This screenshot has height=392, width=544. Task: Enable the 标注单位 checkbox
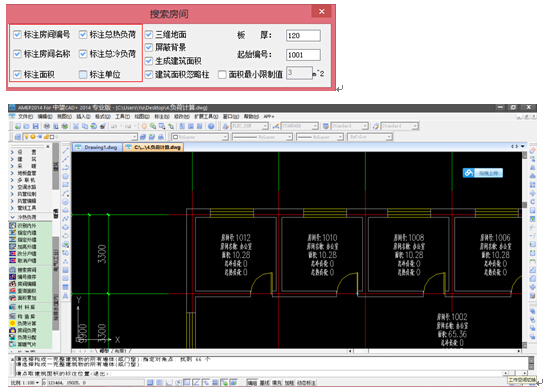click(83, 74)
